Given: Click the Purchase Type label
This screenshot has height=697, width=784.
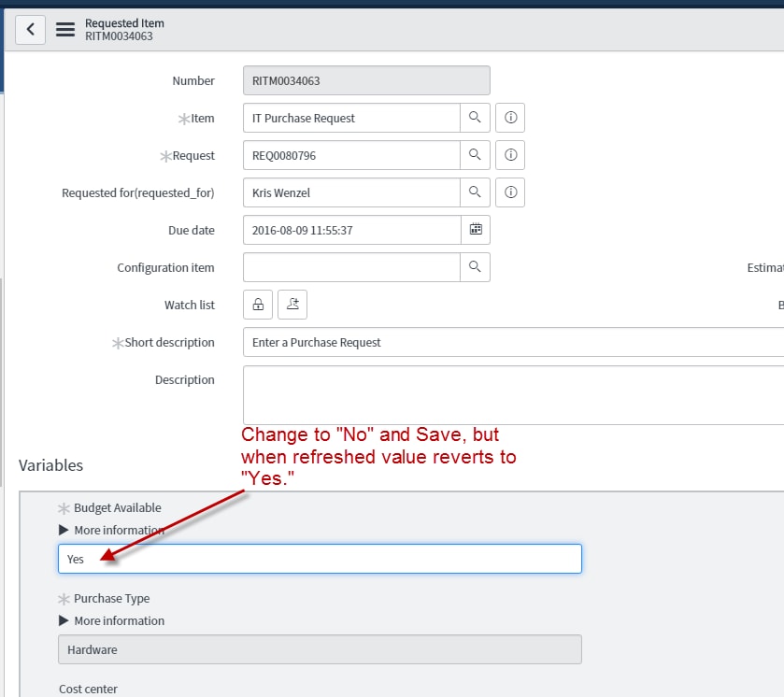Looking at the screenshot, I should (112, 599).
